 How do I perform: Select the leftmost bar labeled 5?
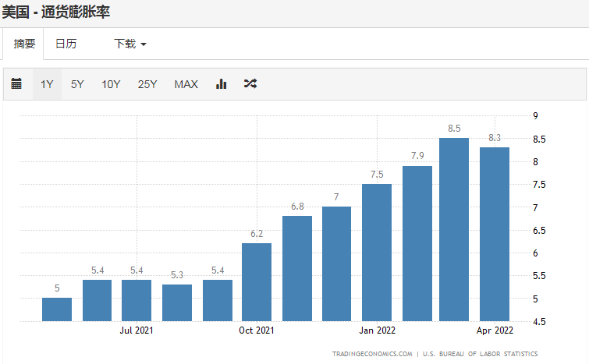coord(57,309)
